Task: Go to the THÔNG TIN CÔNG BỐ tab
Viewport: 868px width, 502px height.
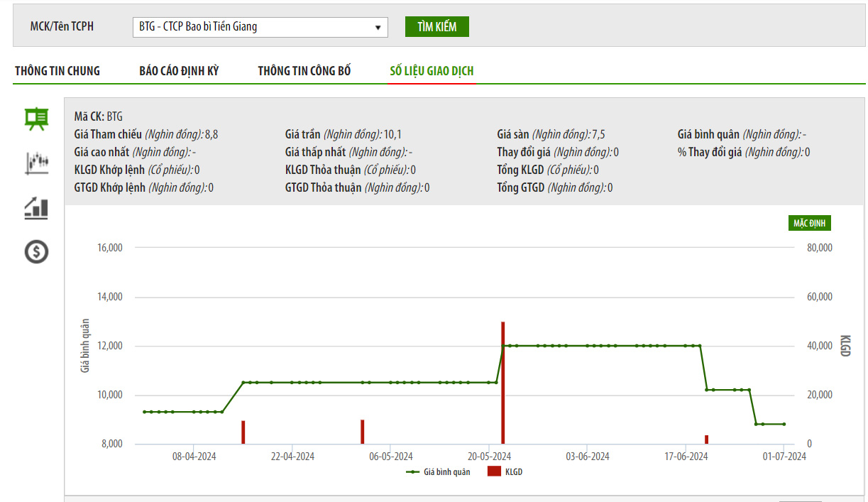Action: tap(304, 71)
